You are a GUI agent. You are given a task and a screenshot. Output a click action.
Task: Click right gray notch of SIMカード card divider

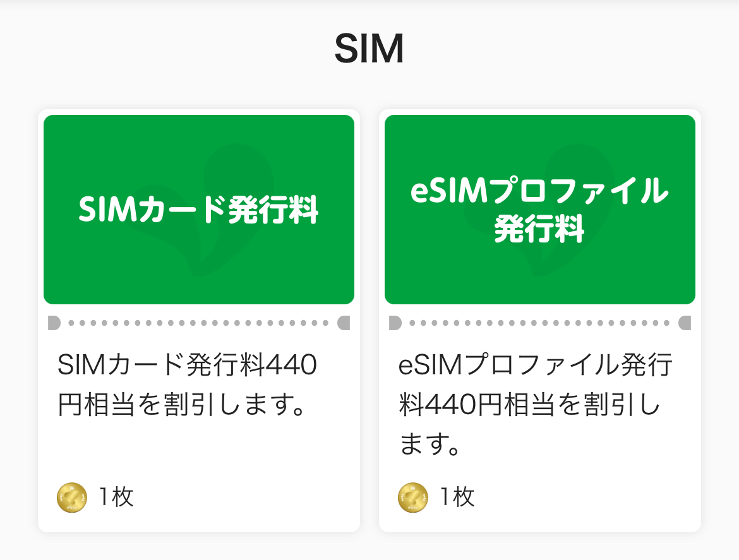click(344, 323)
